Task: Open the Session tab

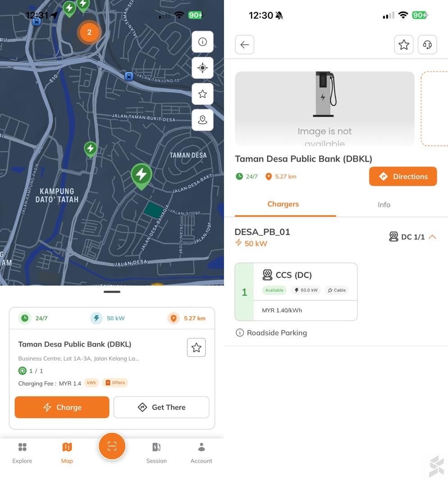Action: [x=156, y=452]
